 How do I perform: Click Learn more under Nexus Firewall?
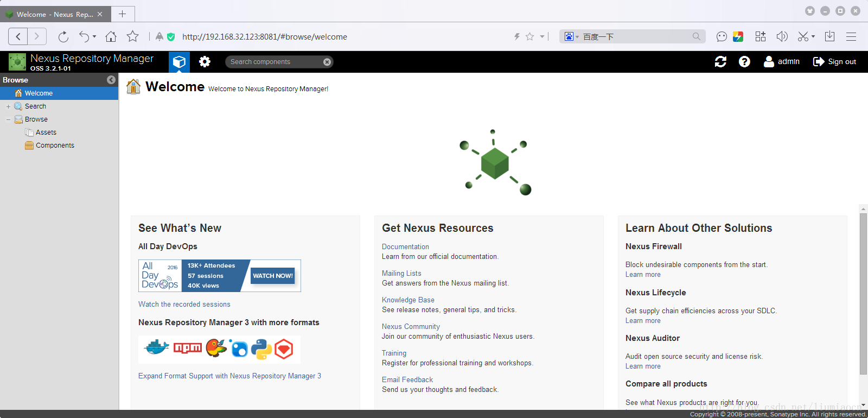[x=643, y=275]
